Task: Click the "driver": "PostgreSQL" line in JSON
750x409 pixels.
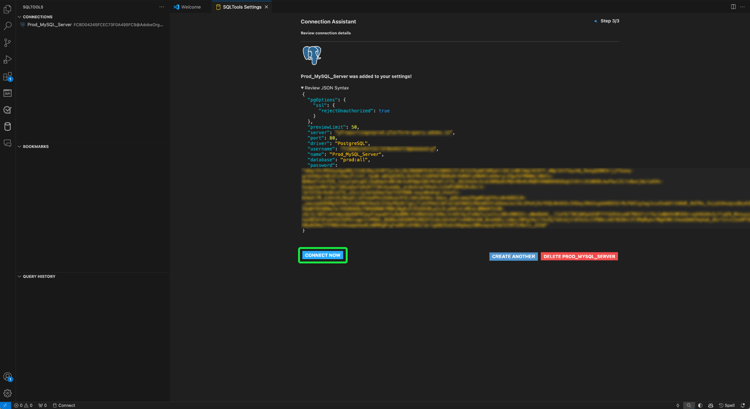Action: click(339, 144)
